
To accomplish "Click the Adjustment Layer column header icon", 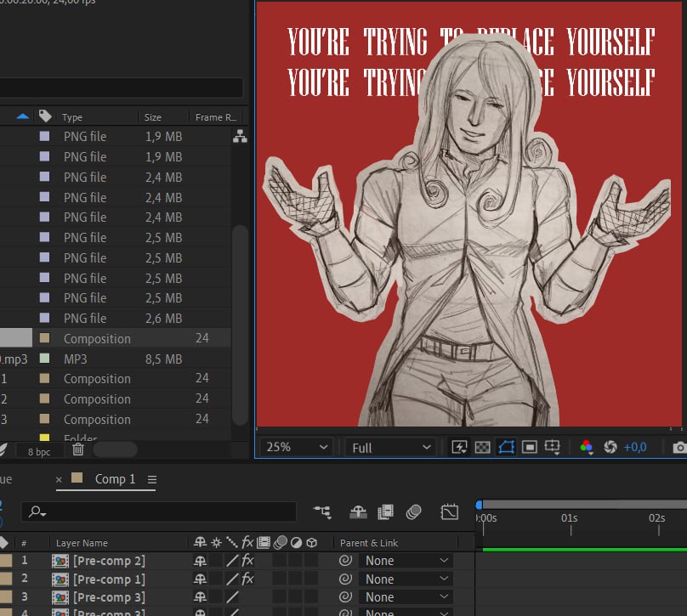I will pyautogui.click(x=296, y=543).
